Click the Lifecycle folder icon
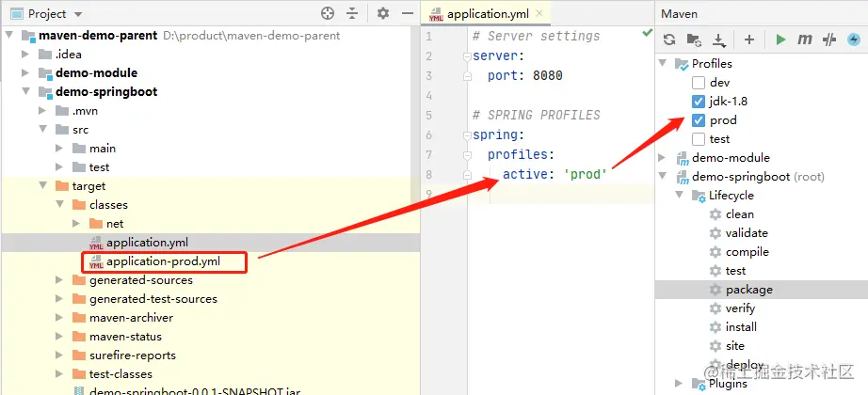Image resolution: width=868 pixels, height=395 pixels. point(699,196)
